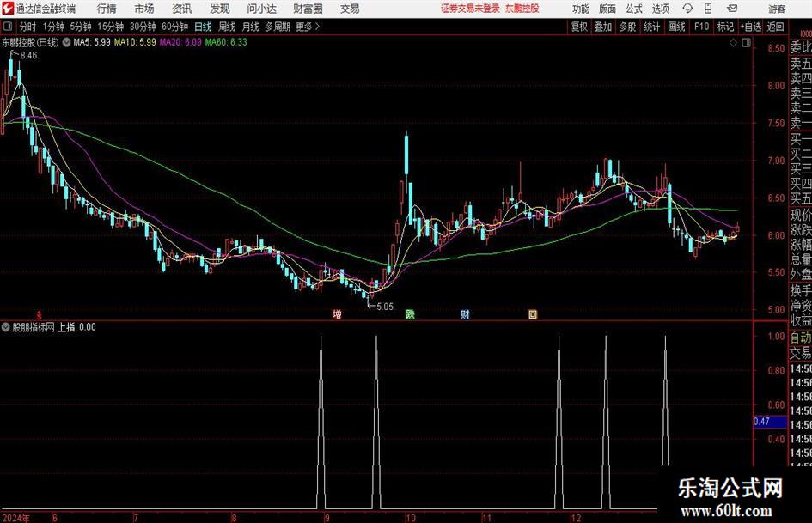
Task: Click the 跌 event marker on chart
Action: pos(410,313)
